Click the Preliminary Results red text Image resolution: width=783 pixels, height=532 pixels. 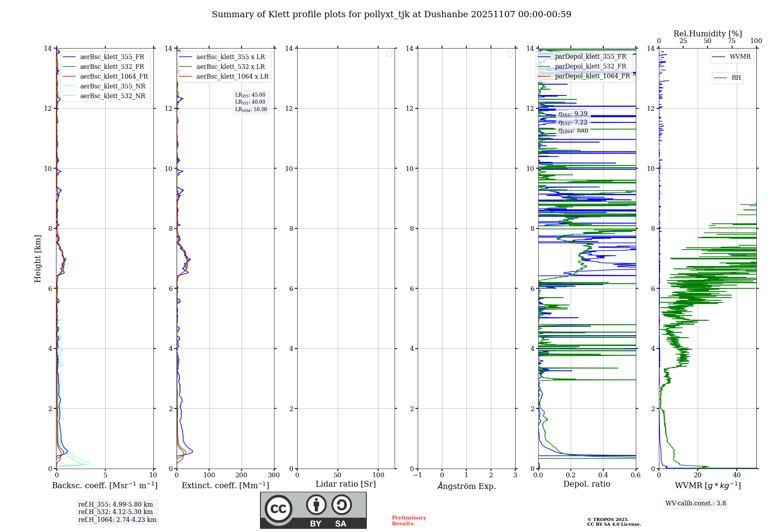[409, 521]
